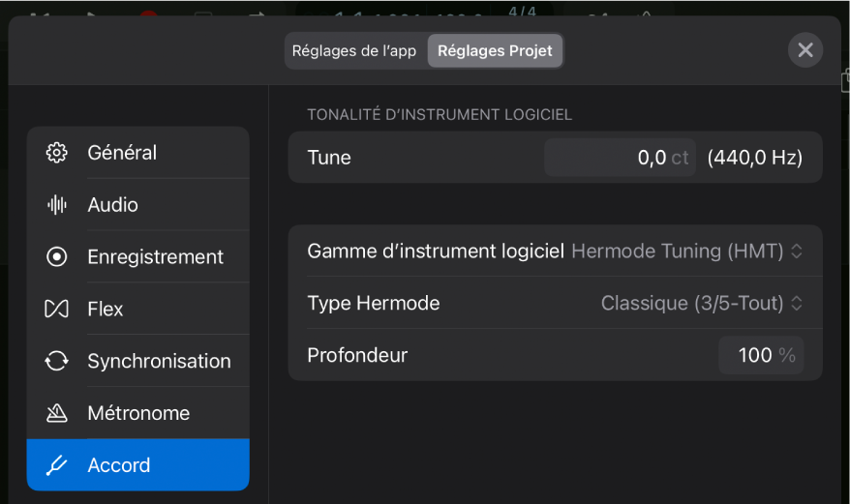Open the Synchronisation settings section
The width and height of the screenshot is (850, 504).
click(159, 362)
